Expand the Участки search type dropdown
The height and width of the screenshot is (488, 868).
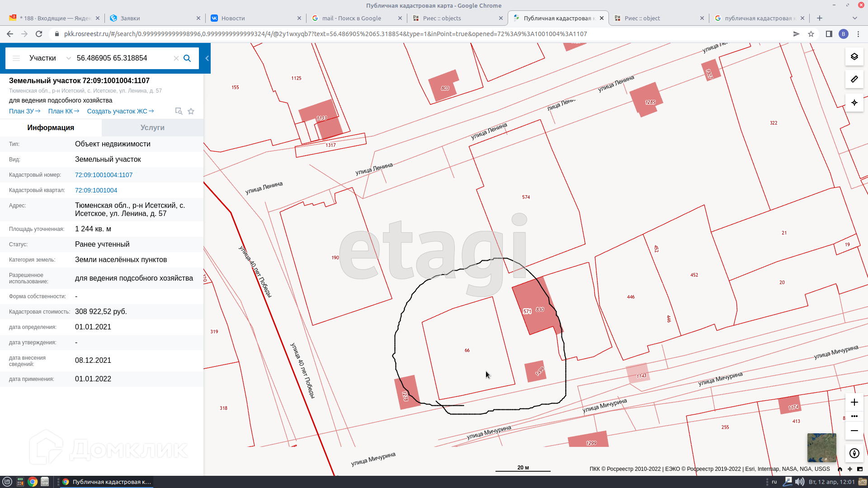pyautogui.click(x=68, y=58)
